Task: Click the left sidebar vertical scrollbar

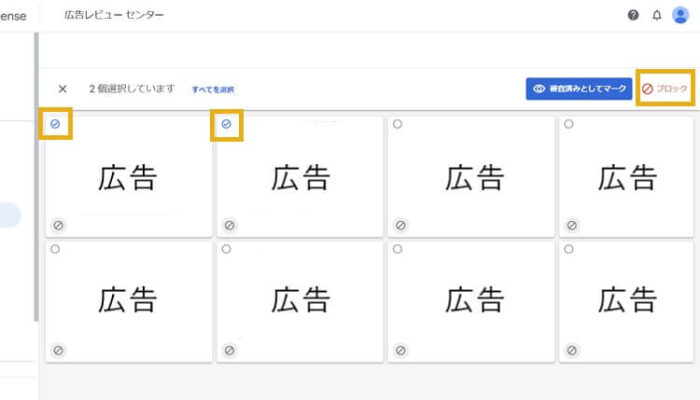Action: click(36, 177)
